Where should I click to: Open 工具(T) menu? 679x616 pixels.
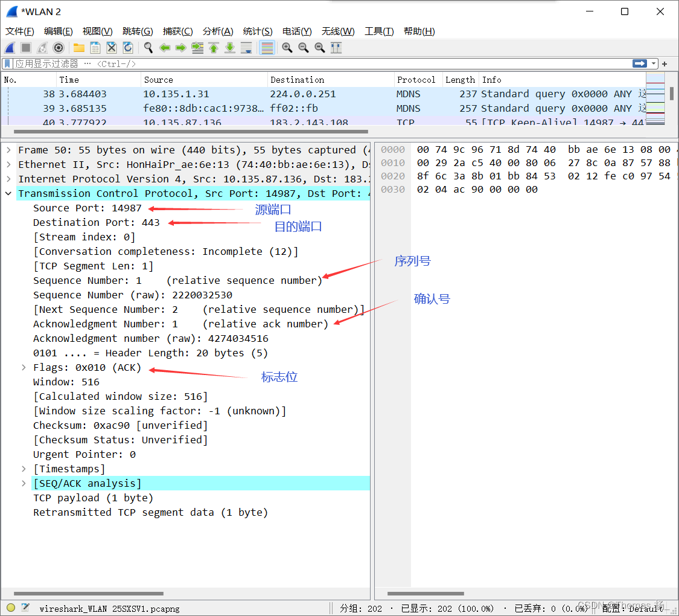tap(379, 31)
